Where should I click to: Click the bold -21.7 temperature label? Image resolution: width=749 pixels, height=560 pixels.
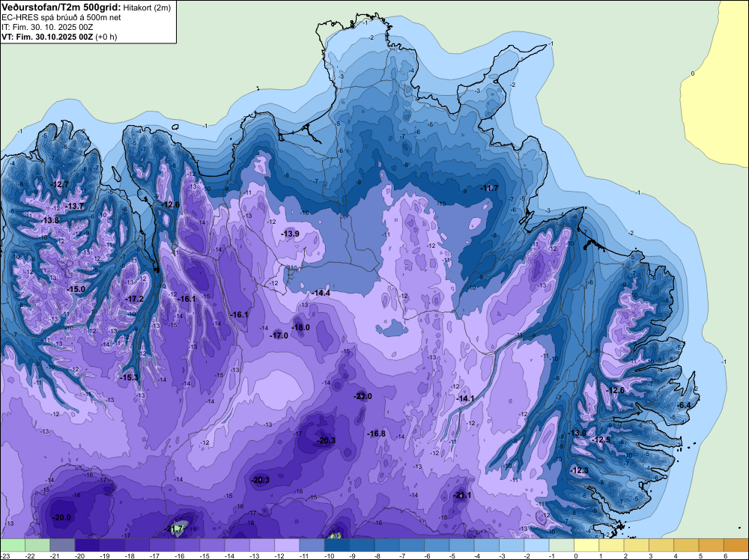tap(175, 529)
